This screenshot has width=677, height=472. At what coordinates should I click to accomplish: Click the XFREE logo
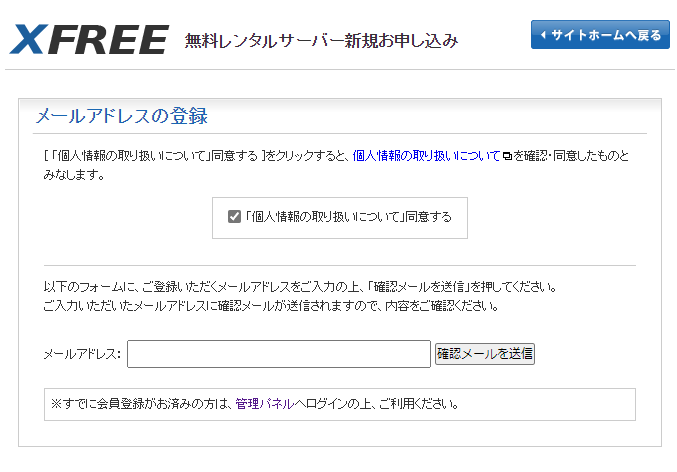pyautogui.click(x=89, y=39)
